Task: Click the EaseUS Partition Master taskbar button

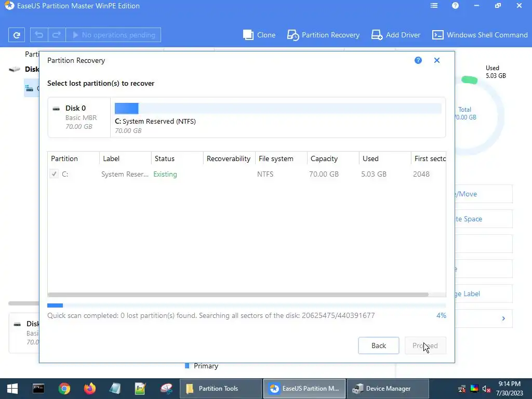Action: [x=304, y=389]
